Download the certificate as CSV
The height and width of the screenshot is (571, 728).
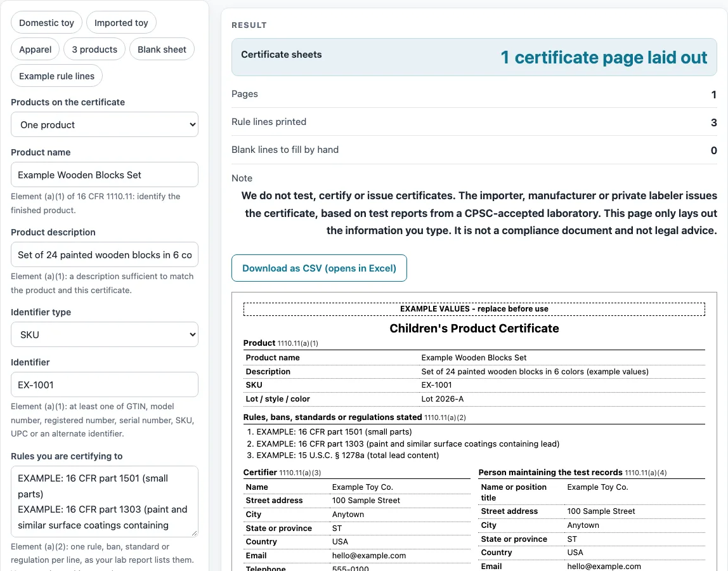point(319,268)
